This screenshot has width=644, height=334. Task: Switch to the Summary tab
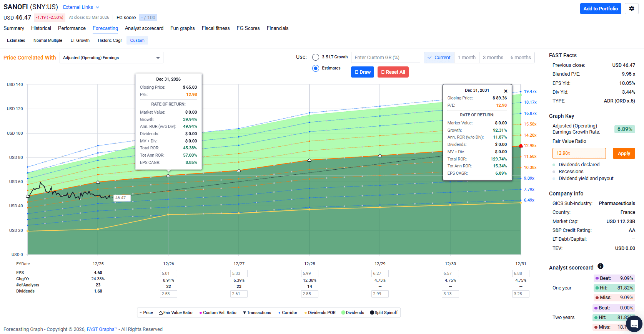(14, 28)
